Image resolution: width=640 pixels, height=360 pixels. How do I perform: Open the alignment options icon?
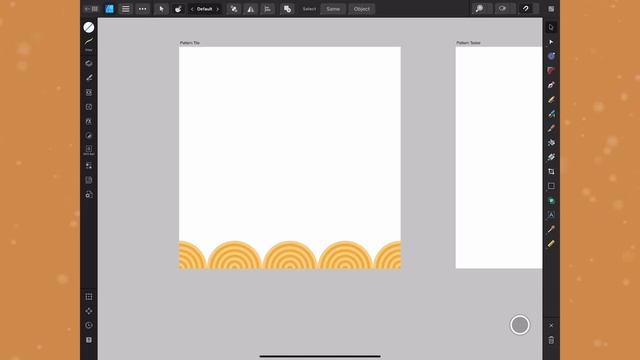(x=267, y=9)
